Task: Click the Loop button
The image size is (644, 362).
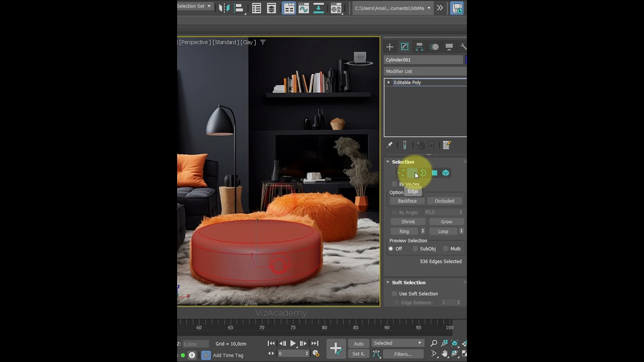Action: pyautogui.click(x=443, y=231)
